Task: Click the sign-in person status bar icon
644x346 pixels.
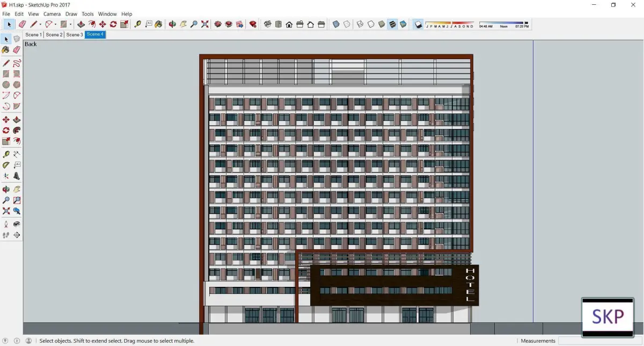Action: (x=28, y=341)
